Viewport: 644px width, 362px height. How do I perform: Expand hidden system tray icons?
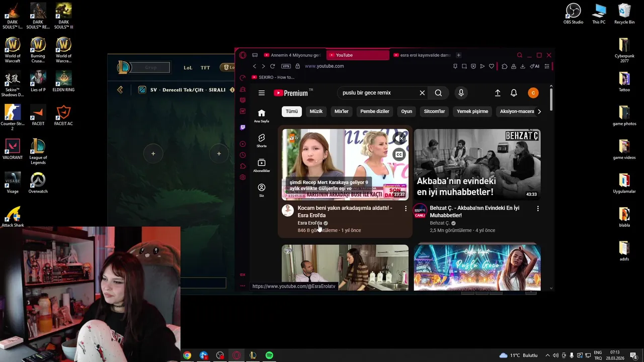pos(548,355)
